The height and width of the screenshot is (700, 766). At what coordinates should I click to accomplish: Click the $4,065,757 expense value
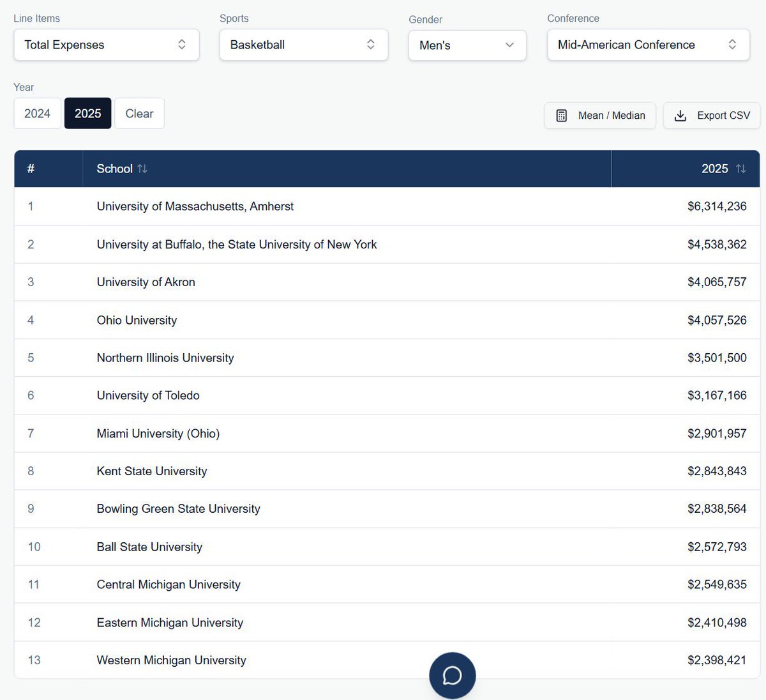pos(717,282)
